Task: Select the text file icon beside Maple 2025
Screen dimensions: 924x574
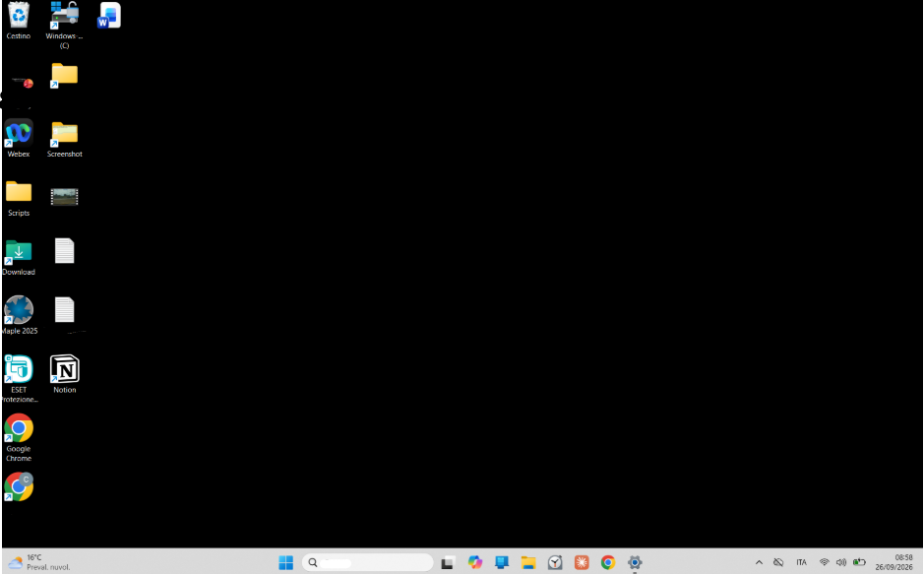Action: pos(64,310)
